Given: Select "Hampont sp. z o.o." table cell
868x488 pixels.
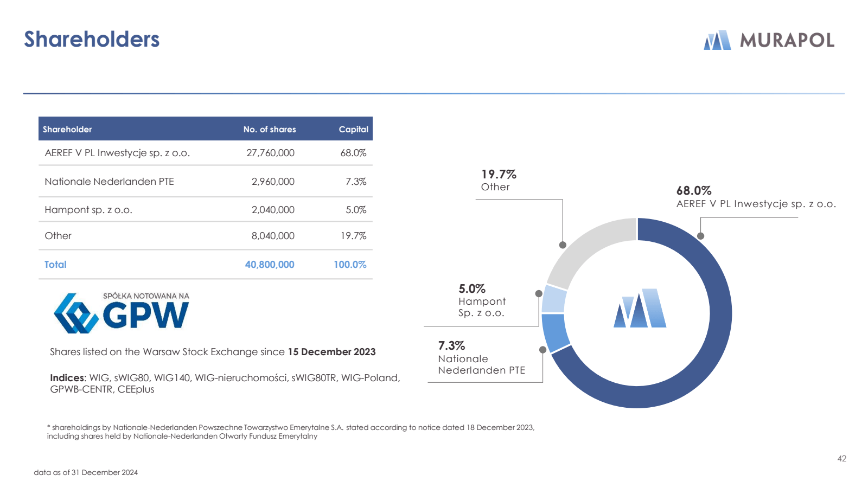Looking at the screenshot, I should click(x=88, y=210).
